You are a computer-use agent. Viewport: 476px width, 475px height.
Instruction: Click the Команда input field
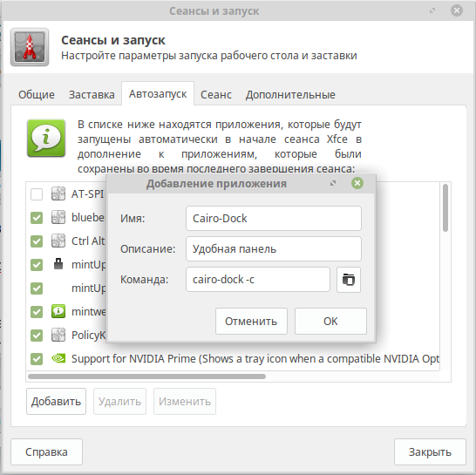click(258, 279)
